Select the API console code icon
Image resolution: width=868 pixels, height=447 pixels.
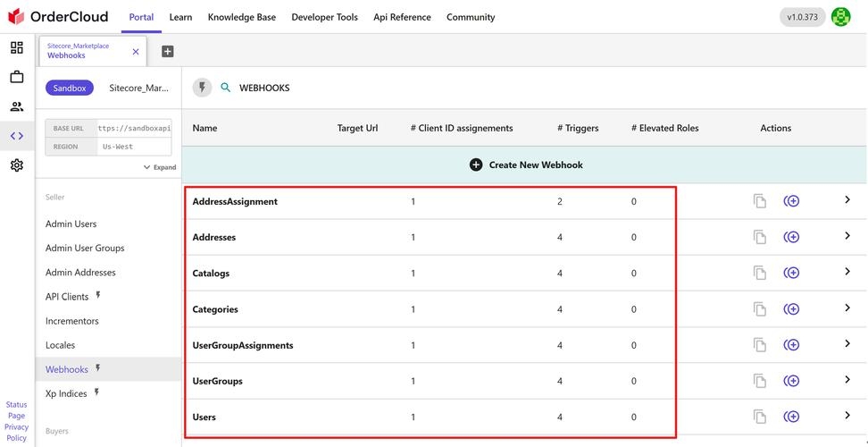(x=17, y=136)
